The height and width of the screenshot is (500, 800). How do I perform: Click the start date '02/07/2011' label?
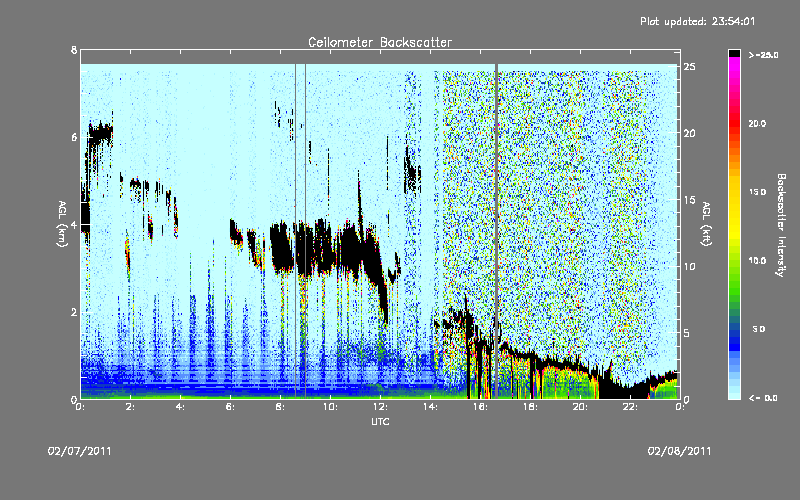(x=79, y=451)
